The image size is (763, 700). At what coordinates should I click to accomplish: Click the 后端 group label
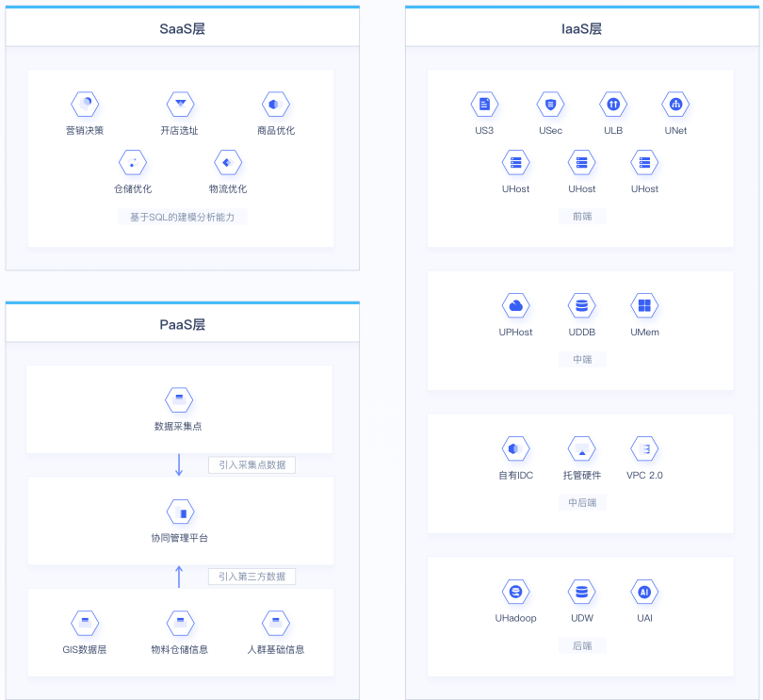(x=582, y=645)
